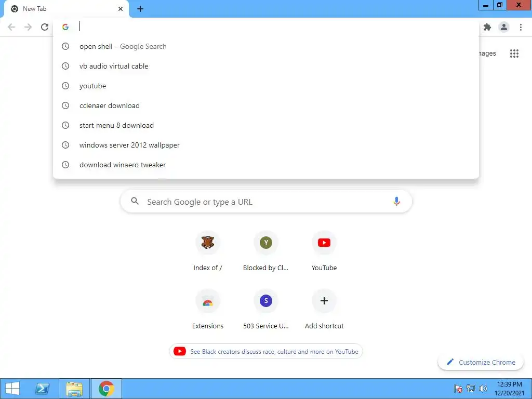Open the Extensions shortcut tile

208,310
